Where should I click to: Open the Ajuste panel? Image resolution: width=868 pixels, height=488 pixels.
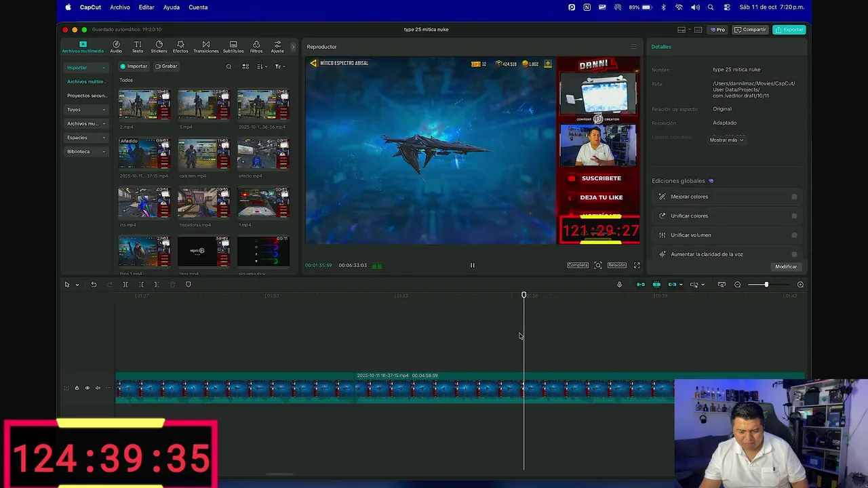pyautogui.click(x=277, y=47)
